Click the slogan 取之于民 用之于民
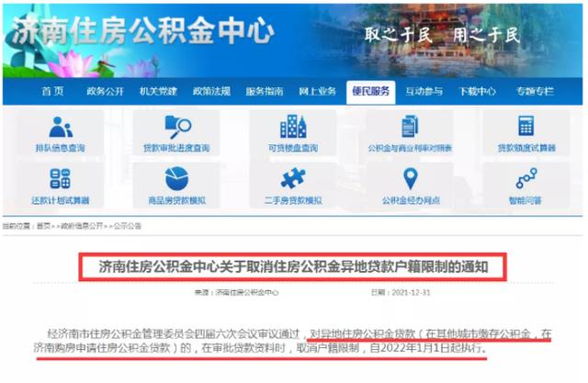 (442, 35)
